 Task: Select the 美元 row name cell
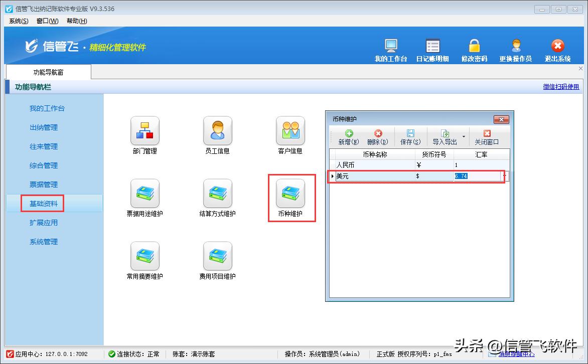pos(375,176)
